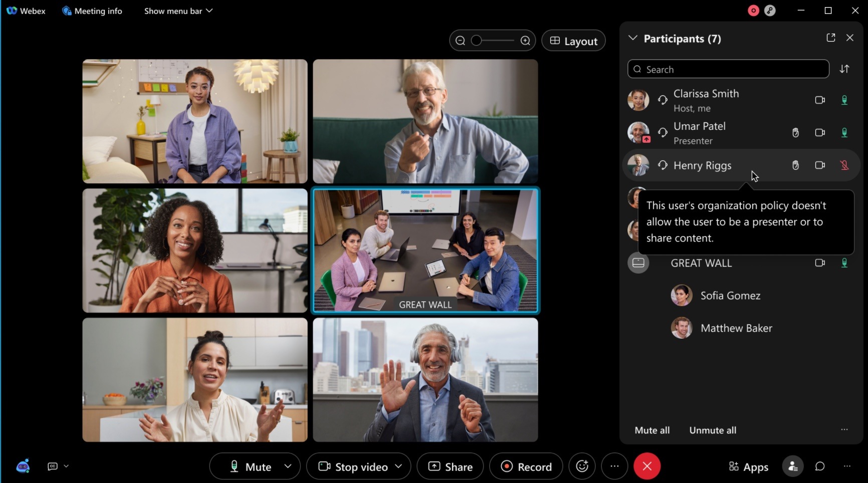Click the reactions smiley icon

point(582,466)
